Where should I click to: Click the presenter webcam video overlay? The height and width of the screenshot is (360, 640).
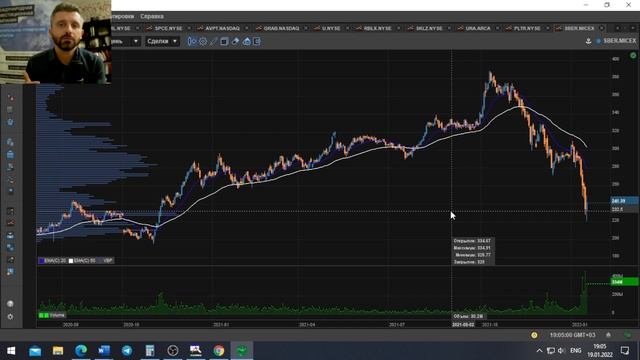pyautogui.click(x=56, y=42)
